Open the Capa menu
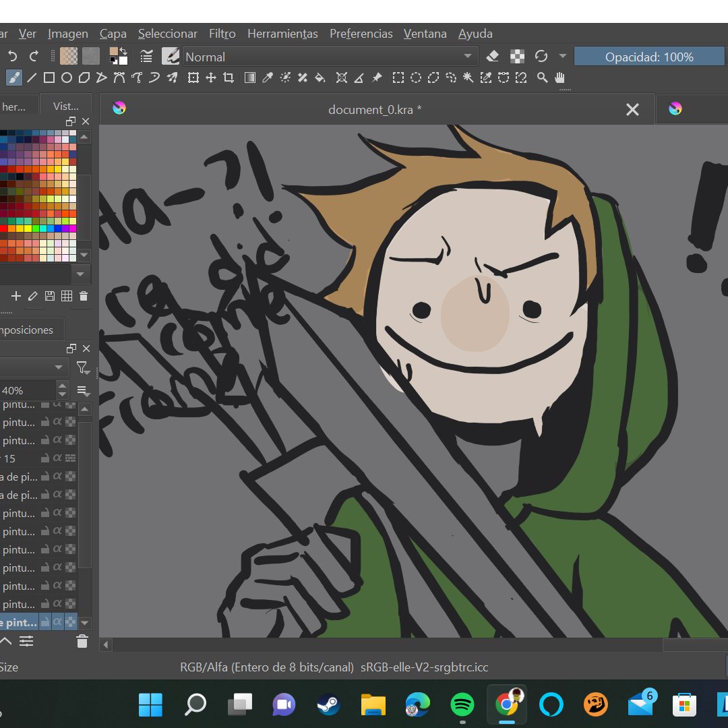 coord(113,34)
